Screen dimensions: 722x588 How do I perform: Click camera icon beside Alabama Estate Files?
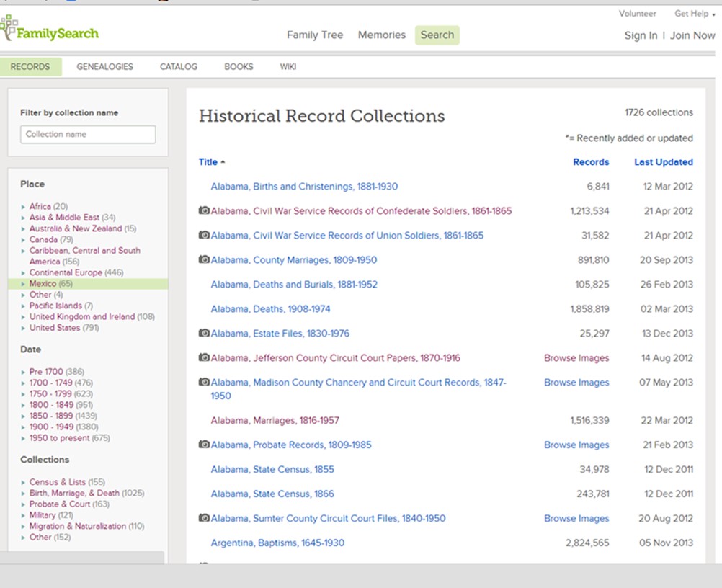click(x=204, y=332)
